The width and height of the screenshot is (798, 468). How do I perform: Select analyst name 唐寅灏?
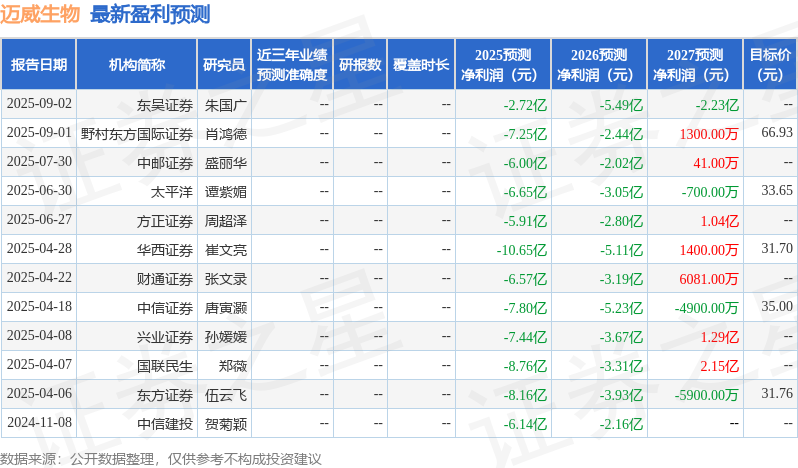coord(225,308)
